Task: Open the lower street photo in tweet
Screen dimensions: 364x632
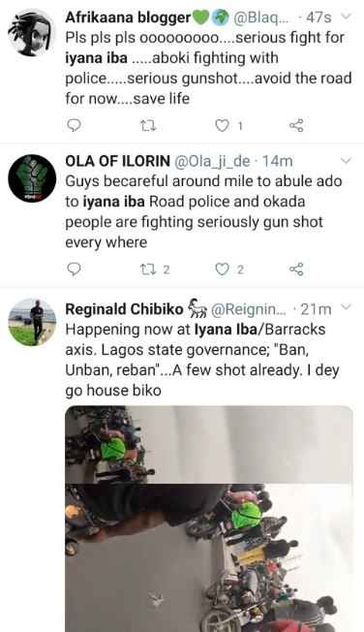Action: click(x=209, y=557)
